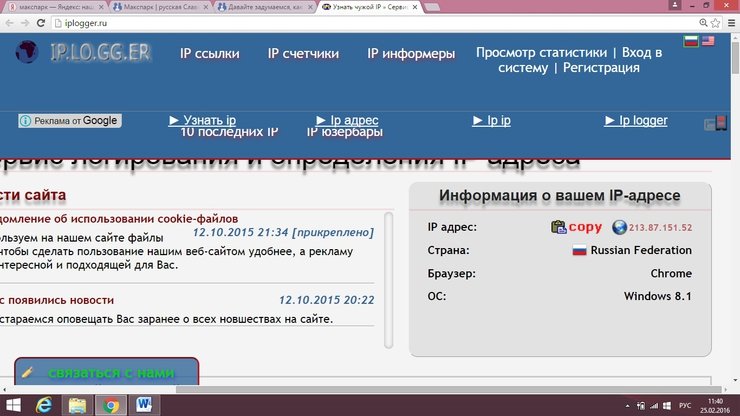Open Internet Explorer from the taskbar
Image resolution: width=740 pixels, height=416 pixels.
coord(43,405)
